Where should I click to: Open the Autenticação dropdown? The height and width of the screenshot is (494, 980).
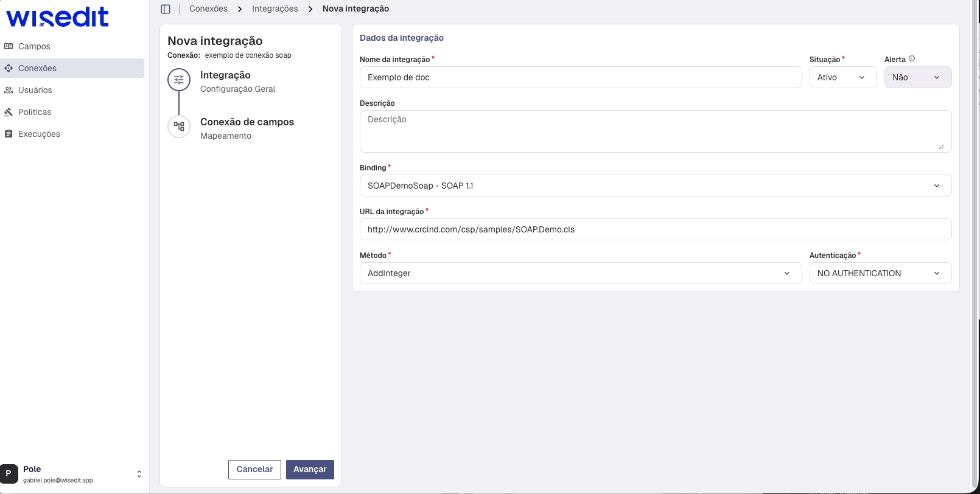pyautogui.click(x=880, y=273)
